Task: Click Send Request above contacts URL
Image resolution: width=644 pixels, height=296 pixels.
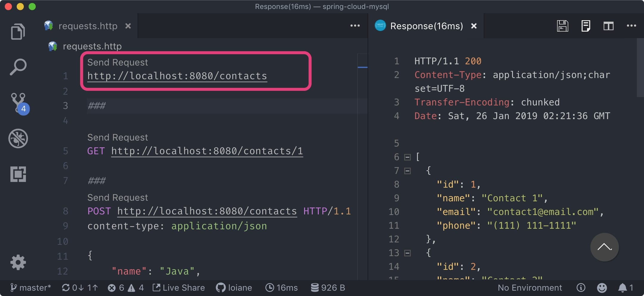Action: pos(117,62)
